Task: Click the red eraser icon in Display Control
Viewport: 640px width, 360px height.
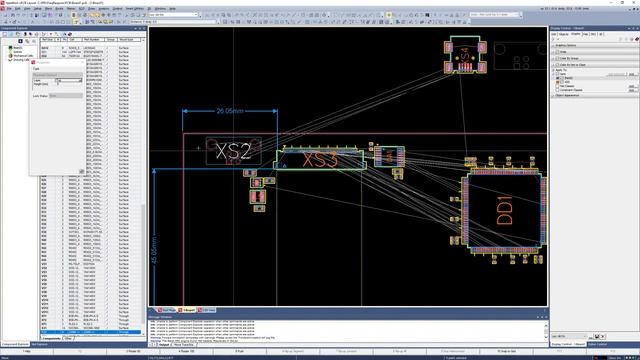Action: (636, 39)
